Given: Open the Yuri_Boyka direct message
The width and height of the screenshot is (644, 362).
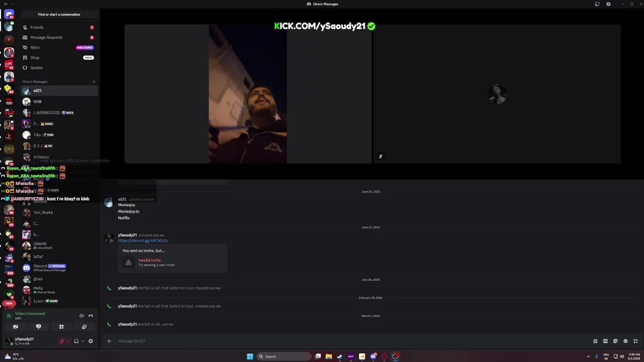Looking at the screenshot, I should [x=59, y=212].
